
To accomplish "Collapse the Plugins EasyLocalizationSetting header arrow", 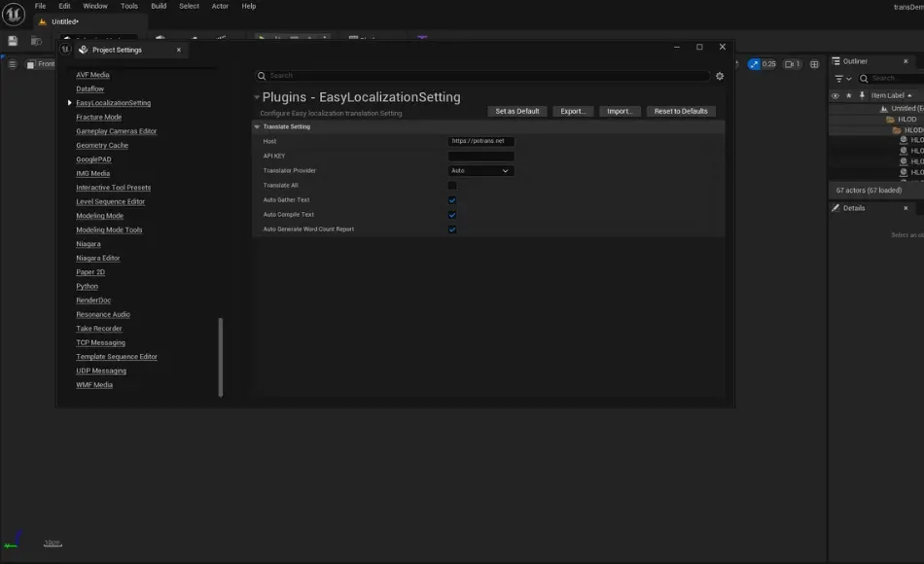I will [x=257, y=97].
